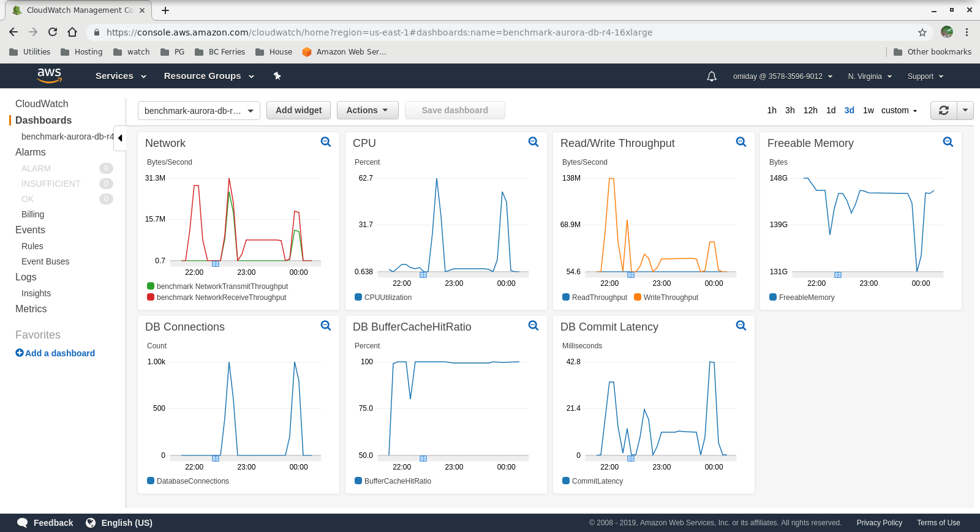Screen dimensions: 980x532
Task: Expand the Resource Groups dropdown
Action: [x=209, y=76]
